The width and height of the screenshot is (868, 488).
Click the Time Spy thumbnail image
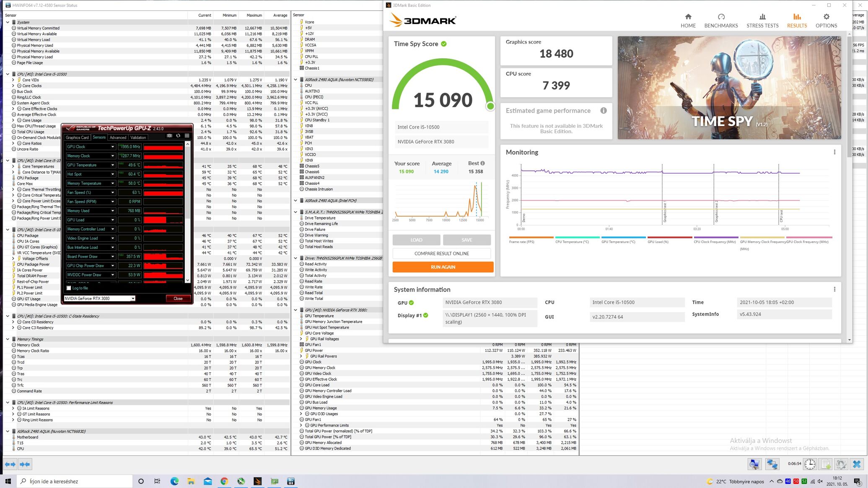coord(729,88)
